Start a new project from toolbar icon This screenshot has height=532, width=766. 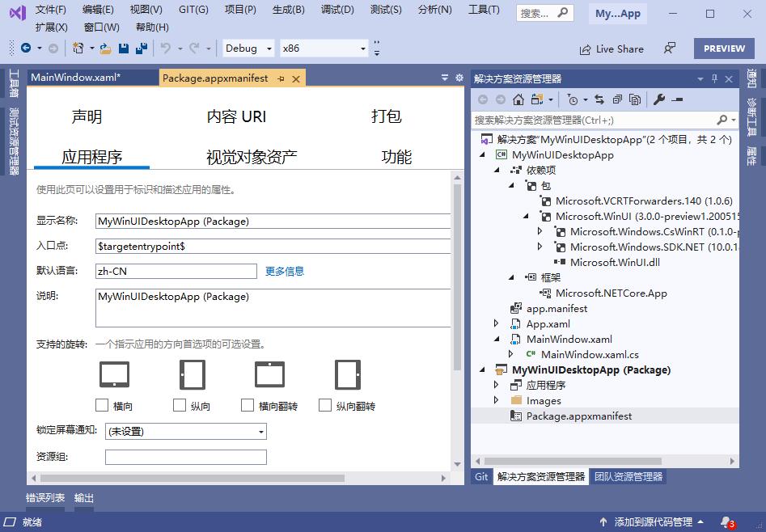(77, 49)
